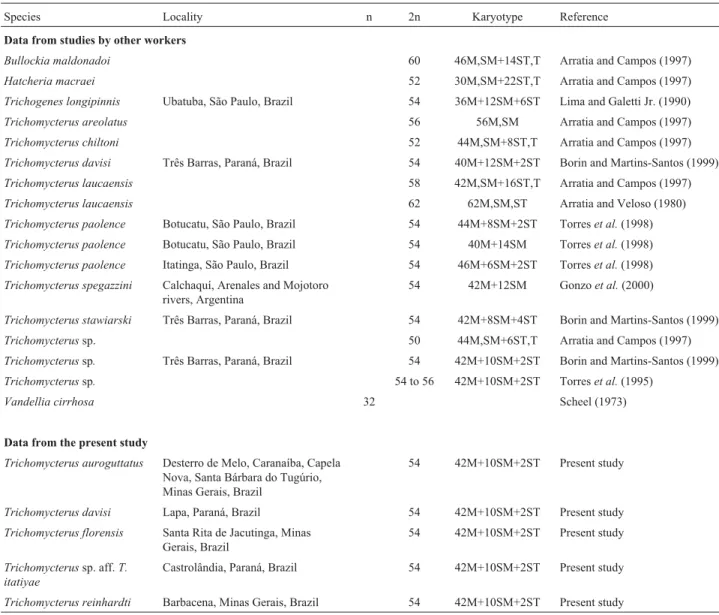The width and height of the screenshot is (719, 615).
Task: Click reference Arratia and Veloso (1980)
Action: [x=623, y=204]
